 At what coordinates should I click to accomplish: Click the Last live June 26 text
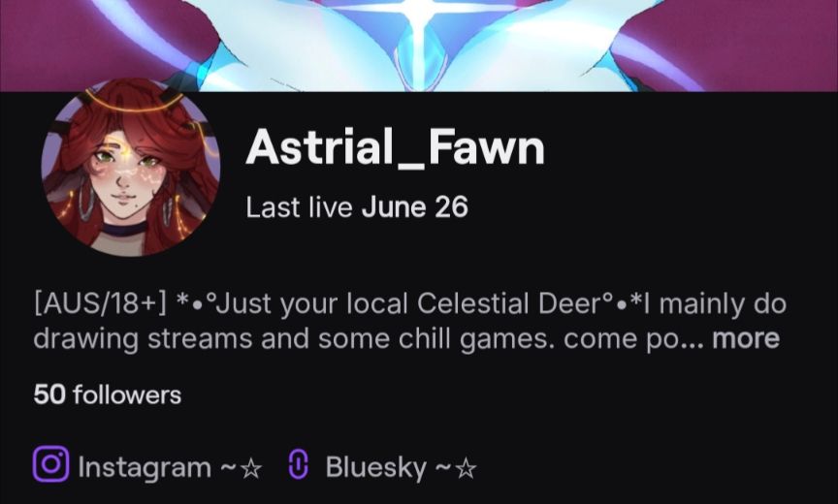click(x=357, y=207)
